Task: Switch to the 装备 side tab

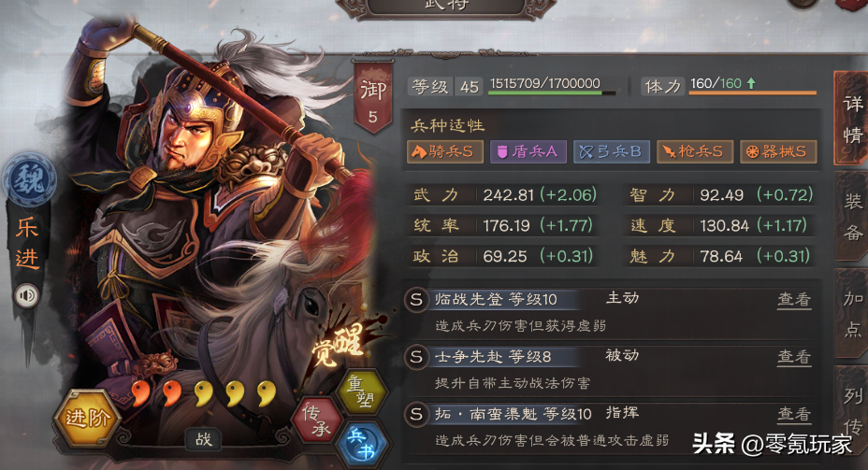Action: [x=852, y=216]
